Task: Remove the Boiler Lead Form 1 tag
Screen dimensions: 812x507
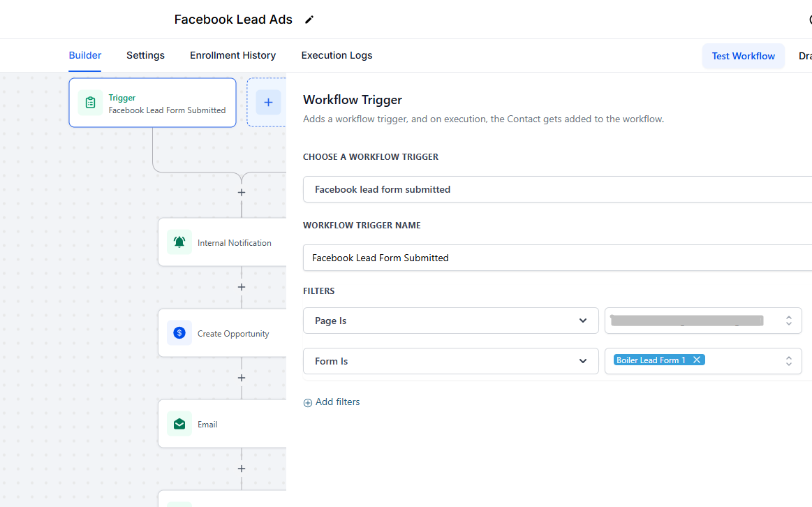Action: coord(697,360)
